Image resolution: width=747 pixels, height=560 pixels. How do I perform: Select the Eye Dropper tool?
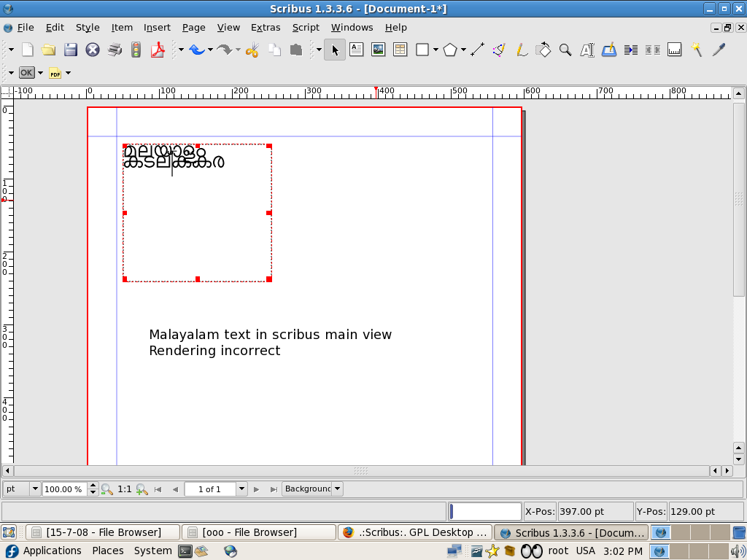pos(719,50)
